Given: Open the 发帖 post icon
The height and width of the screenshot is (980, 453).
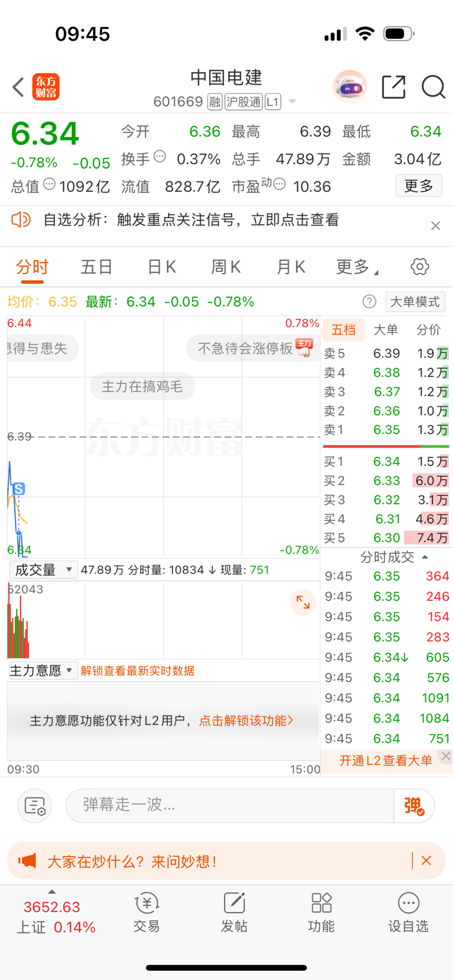Looking at the screenshot, I should (x=234, y=912).
